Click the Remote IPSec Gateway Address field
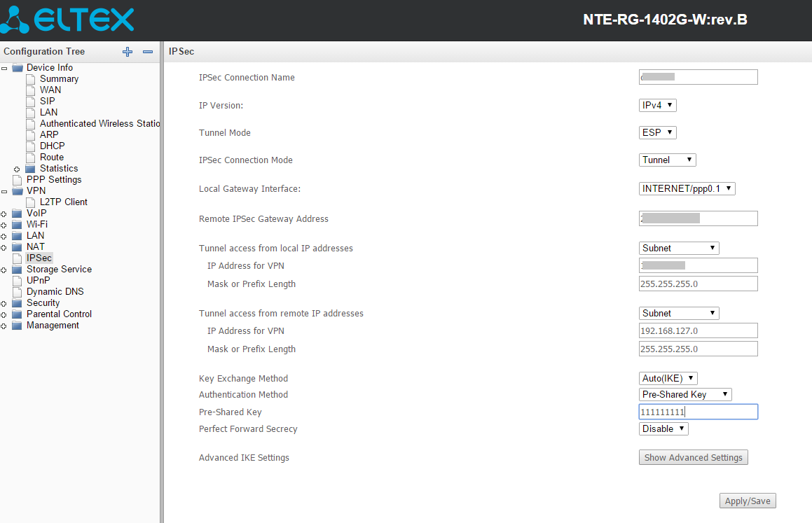The image size is (812, 523). click(698, 218)
